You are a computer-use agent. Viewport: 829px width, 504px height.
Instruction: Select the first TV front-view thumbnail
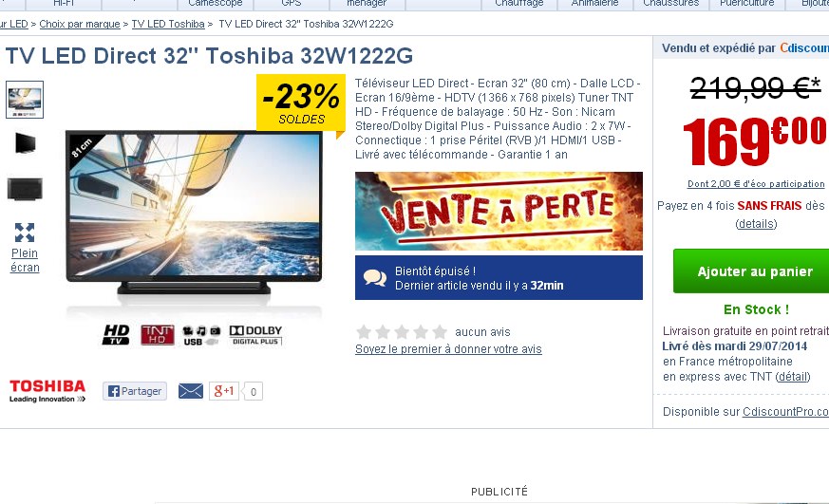coord(25,100)
